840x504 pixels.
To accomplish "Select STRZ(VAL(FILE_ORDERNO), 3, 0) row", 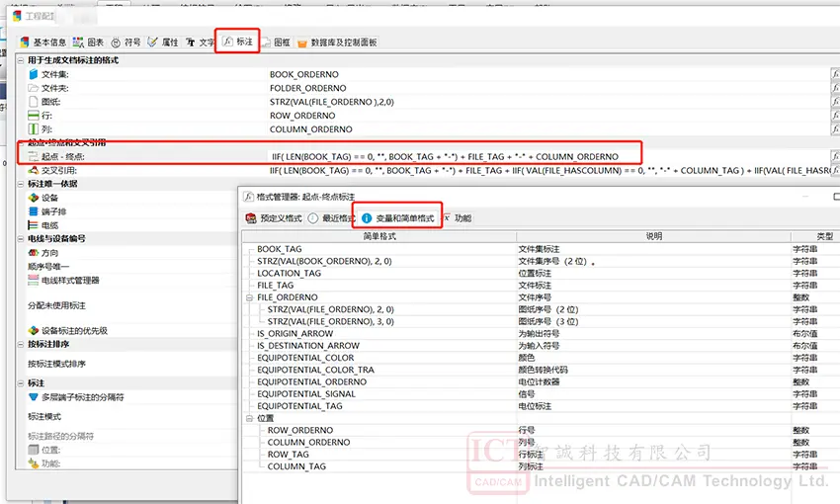I will [x=330, y=321].
